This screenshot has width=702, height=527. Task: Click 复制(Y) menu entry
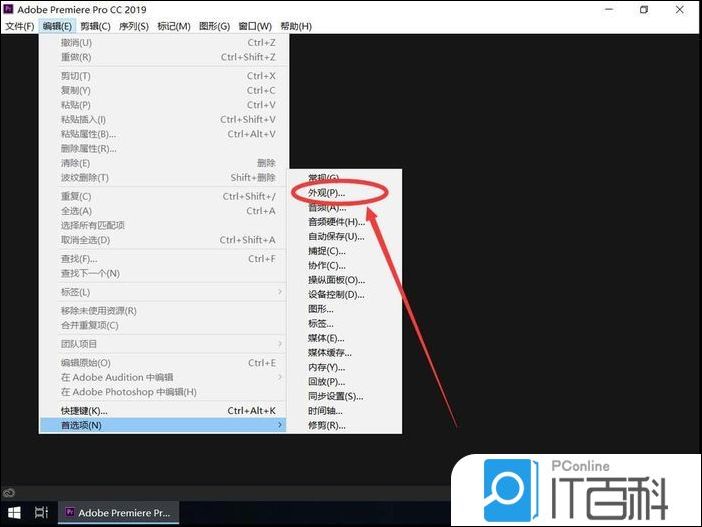point(163,90)
